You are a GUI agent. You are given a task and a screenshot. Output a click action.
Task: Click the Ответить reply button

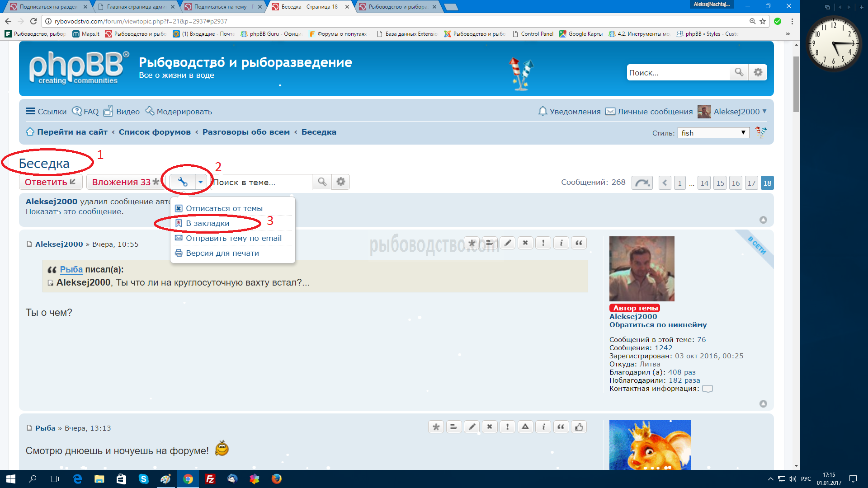(x=50, y=182)
